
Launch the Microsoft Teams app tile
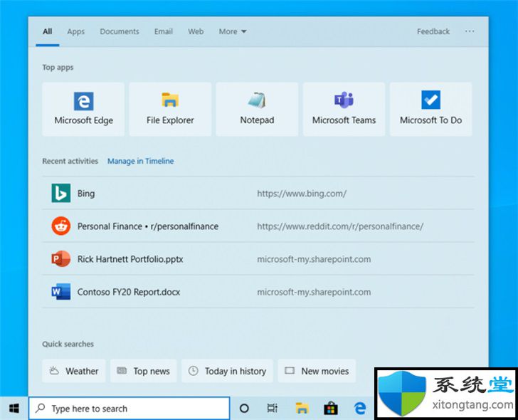[344, 109]
